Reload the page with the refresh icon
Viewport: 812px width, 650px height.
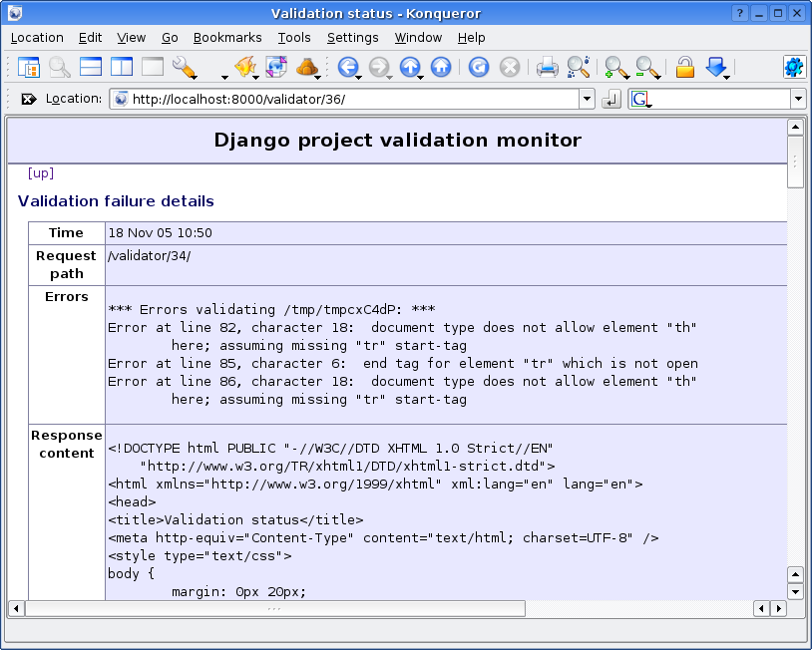(x=479, y=67)
